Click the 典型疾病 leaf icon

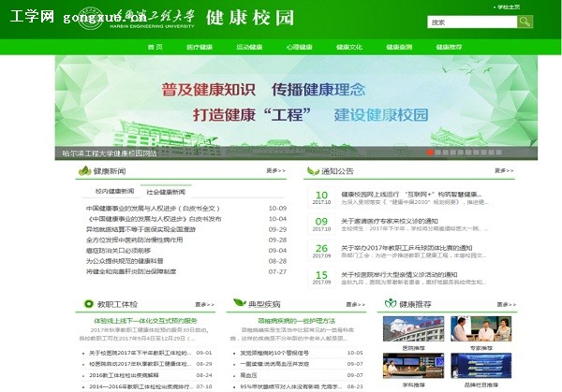(x=239, y=304)
